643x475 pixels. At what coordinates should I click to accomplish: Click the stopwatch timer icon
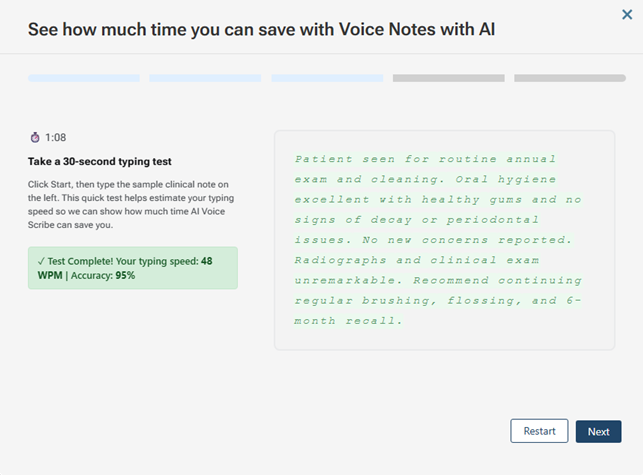35,137
